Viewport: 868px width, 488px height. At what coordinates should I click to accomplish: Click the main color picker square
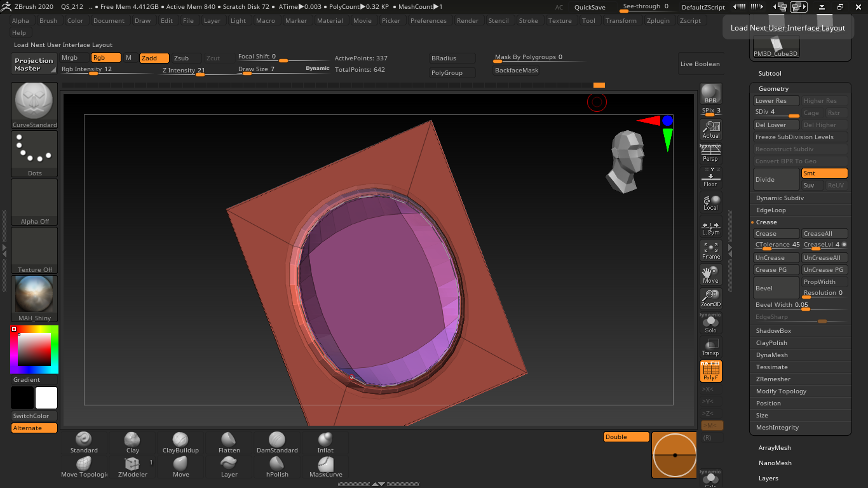34,349
